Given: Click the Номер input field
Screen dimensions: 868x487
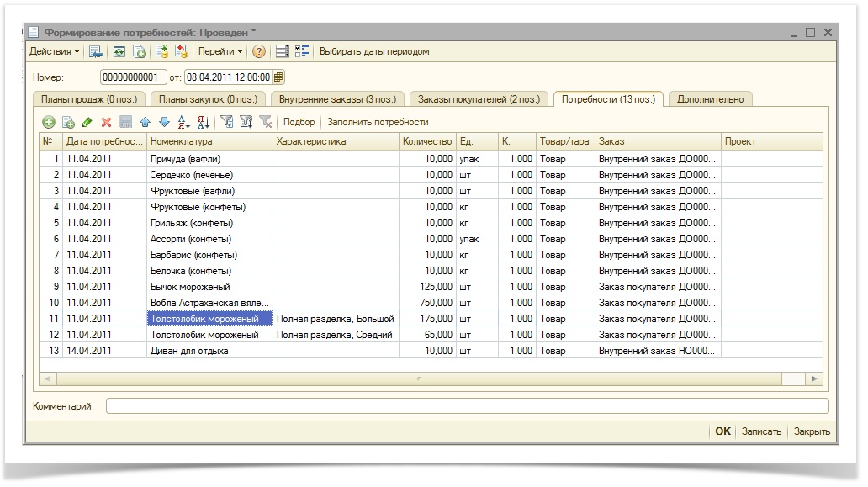Looking at the screenshot, I should (133, 77).
